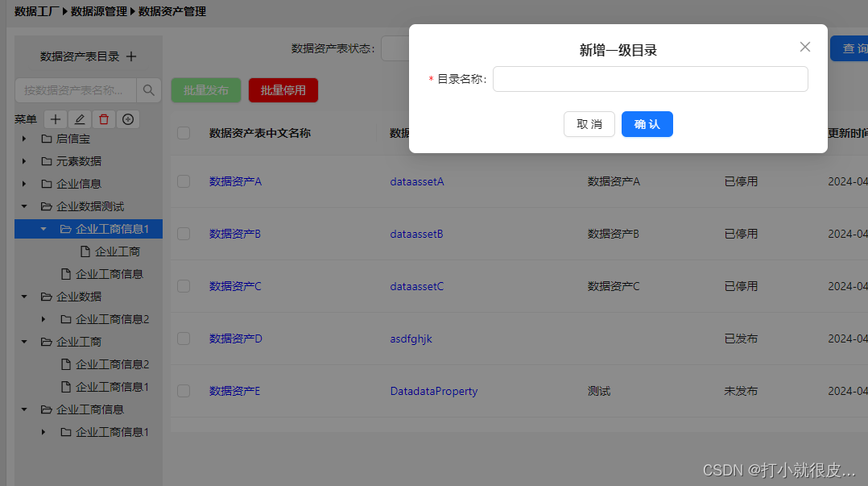Click the asdfghjk English name
The image size is (868, 486).
411,339
